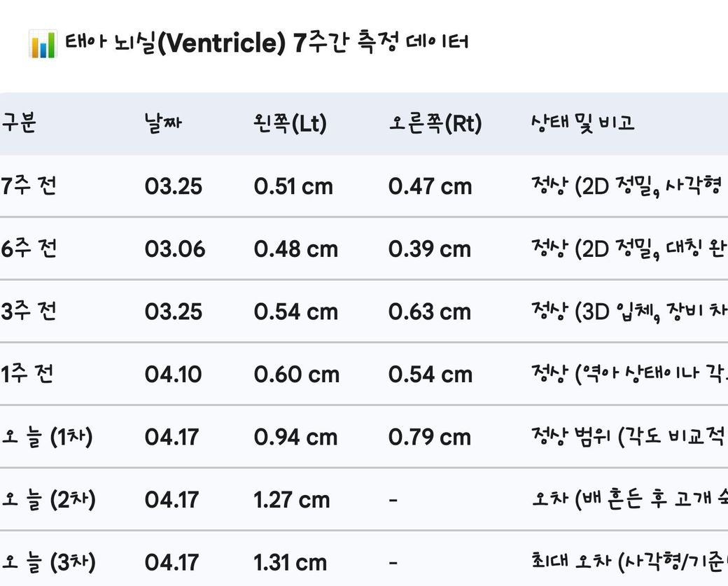Select the 6주 전 row label
The image size is (728, 586).
click(x=29, y=249)
